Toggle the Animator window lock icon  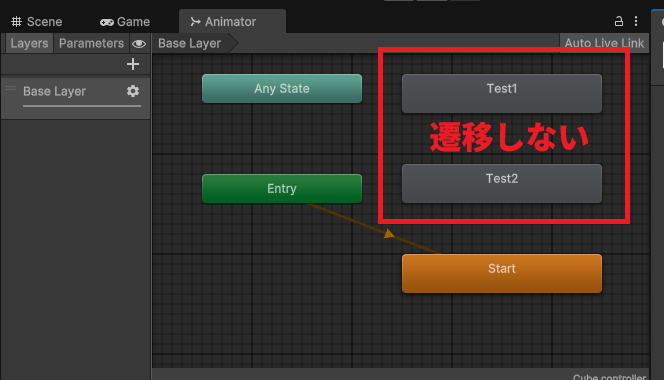point(619,21)
